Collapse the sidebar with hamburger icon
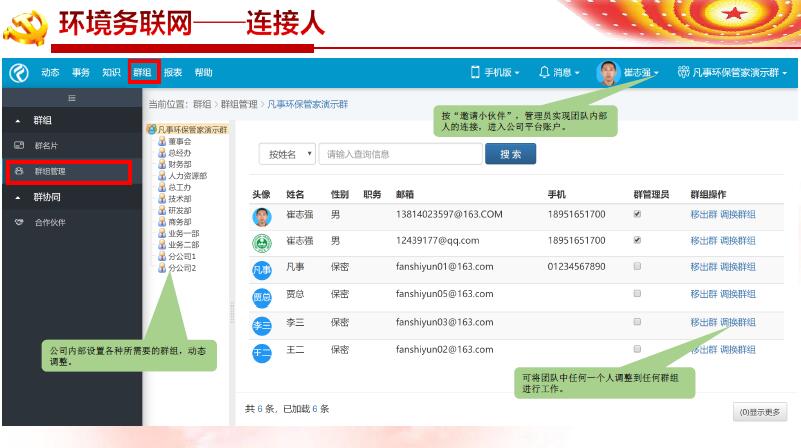The width and height of the screenshot is (801, 448). [71, 97]
